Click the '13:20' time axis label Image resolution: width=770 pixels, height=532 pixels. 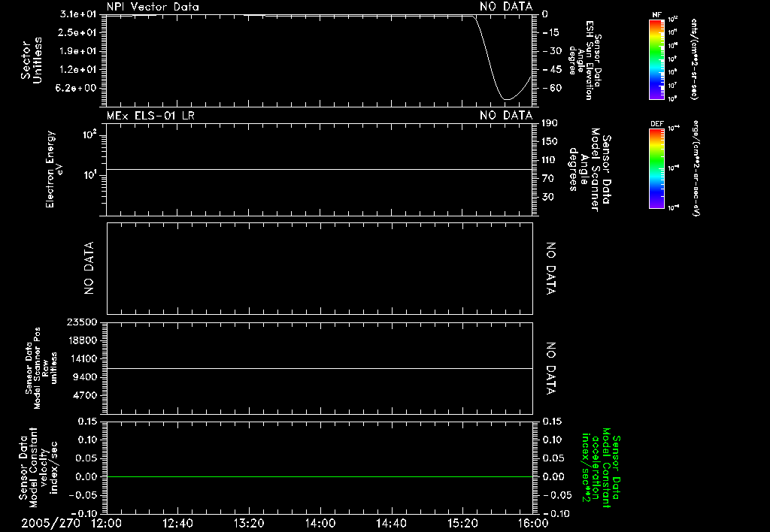click(x=249, y=523)
